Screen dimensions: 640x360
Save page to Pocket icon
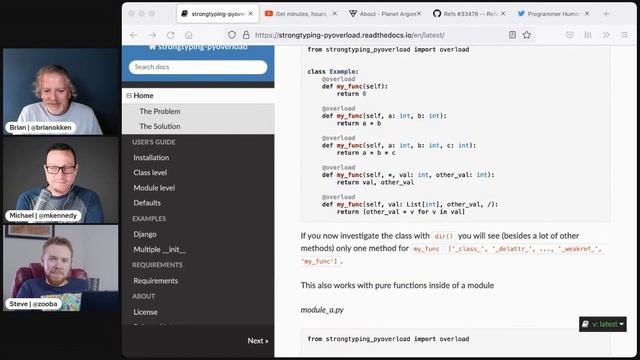(x=570, y=35)
